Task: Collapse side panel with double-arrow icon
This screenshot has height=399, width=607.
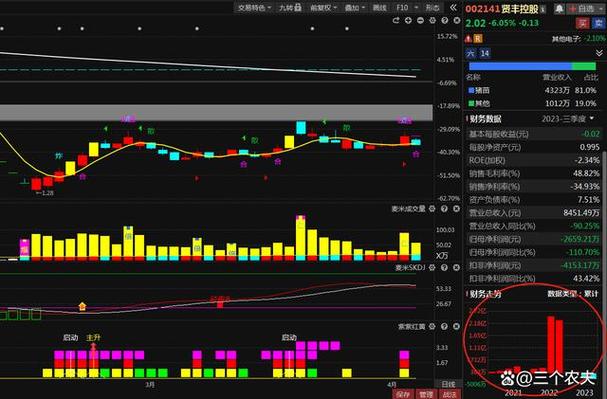Action: tap(453, 7)
